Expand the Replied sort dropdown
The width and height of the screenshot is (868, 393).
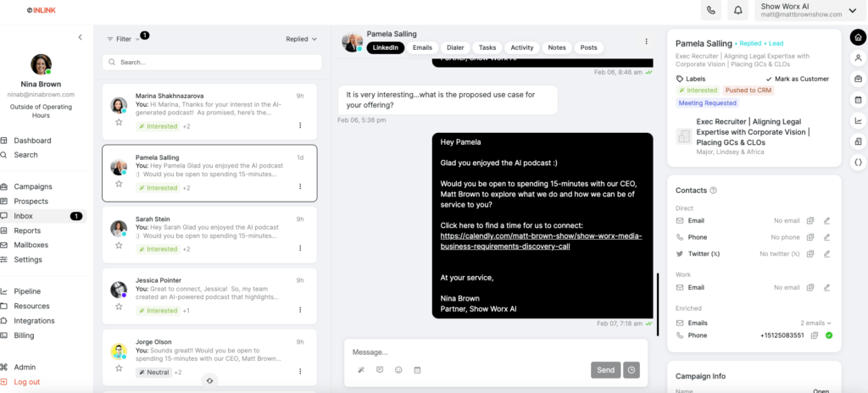point(302,39)
